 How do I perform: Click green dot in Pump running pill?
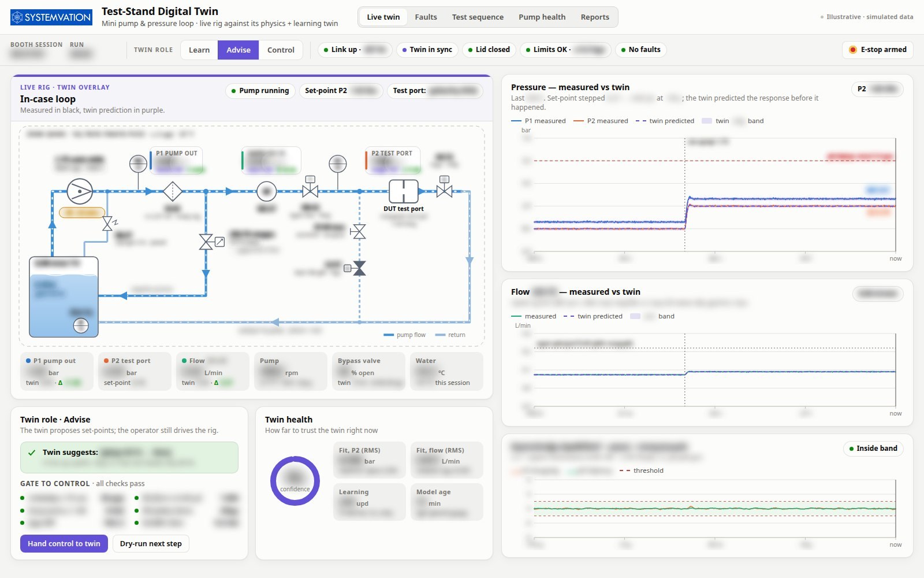coord(233,91)
